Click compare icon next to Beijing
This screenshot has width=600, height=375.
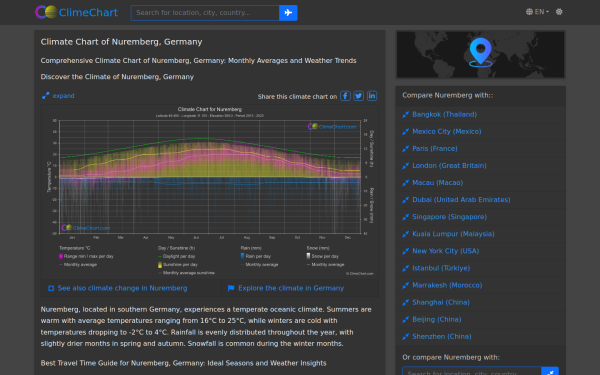pyautogui.click(x=406, y=320)
